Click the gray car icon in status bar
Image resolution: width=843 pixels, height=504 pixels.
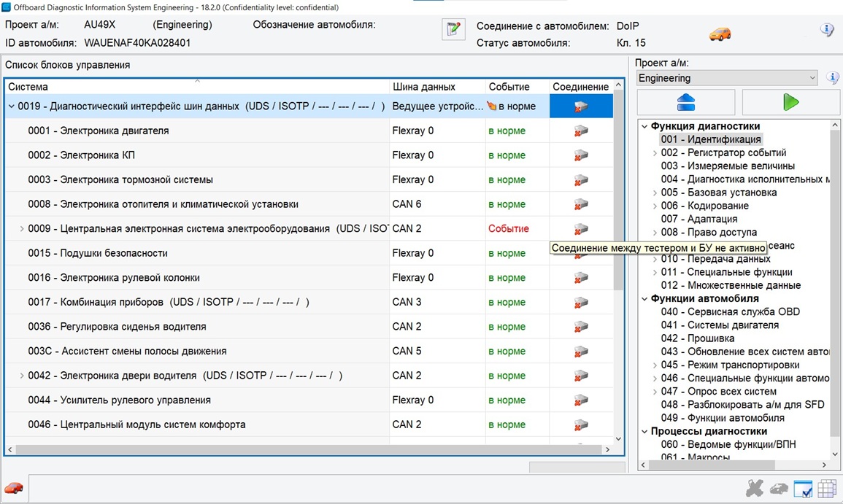[x=779, y=489]
